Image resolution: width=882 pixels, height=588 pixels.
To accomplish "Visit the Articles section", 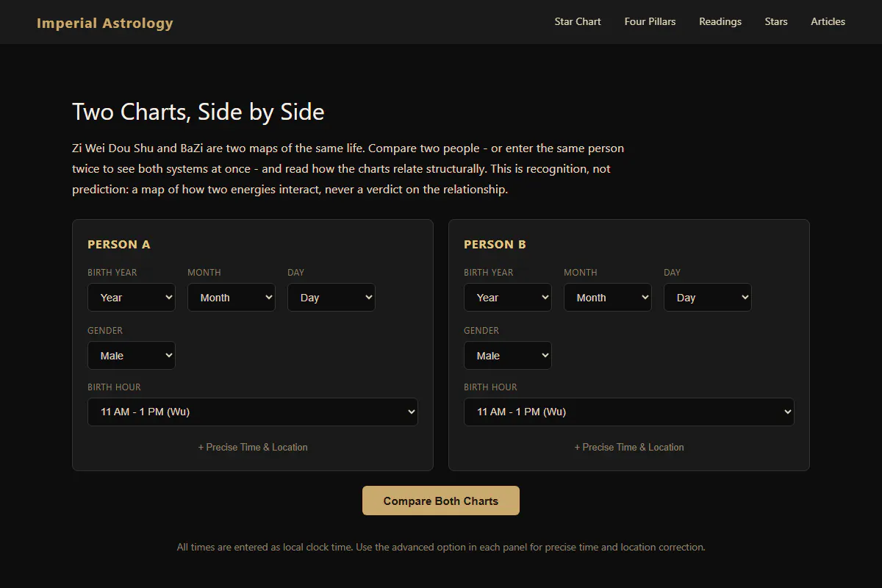I will [828, 21].
